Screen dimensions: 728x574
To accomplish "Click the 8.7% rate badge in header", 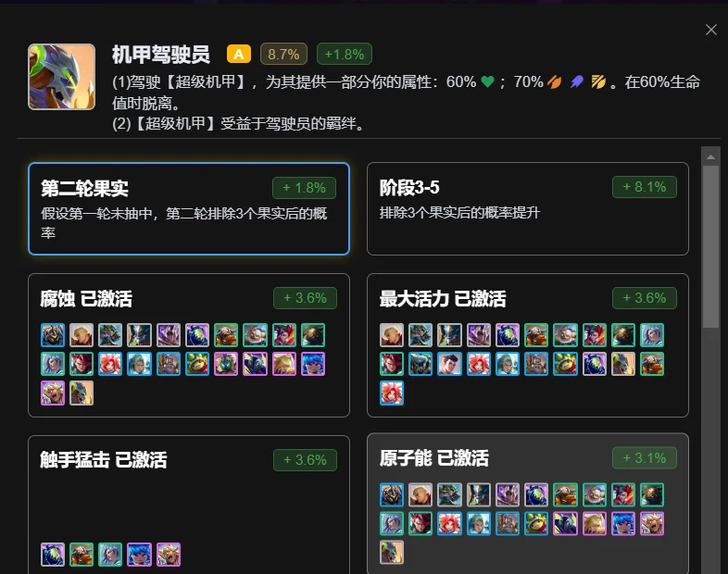I will (283, 55).
